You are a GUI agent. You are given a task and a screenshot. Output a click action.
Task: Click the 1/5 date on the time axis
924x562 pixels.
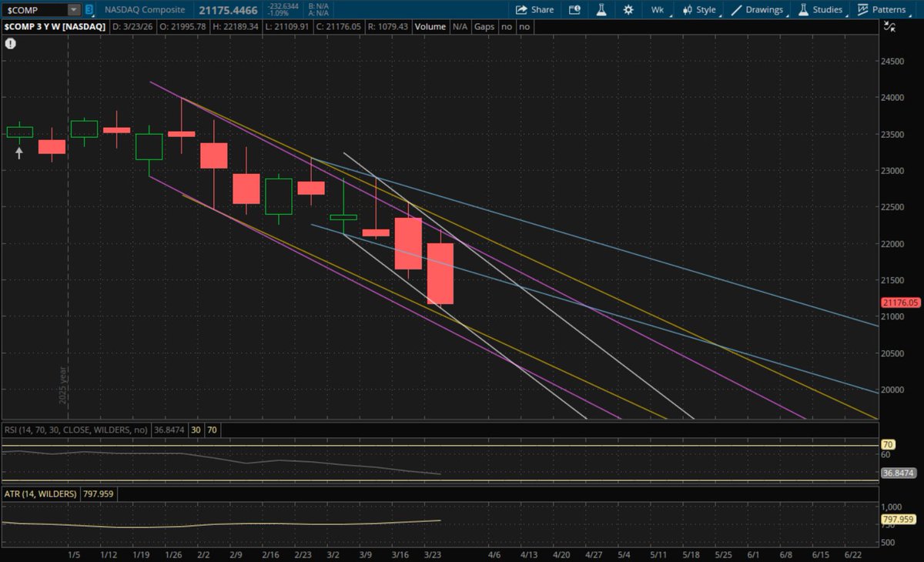[x=74, y=554]
